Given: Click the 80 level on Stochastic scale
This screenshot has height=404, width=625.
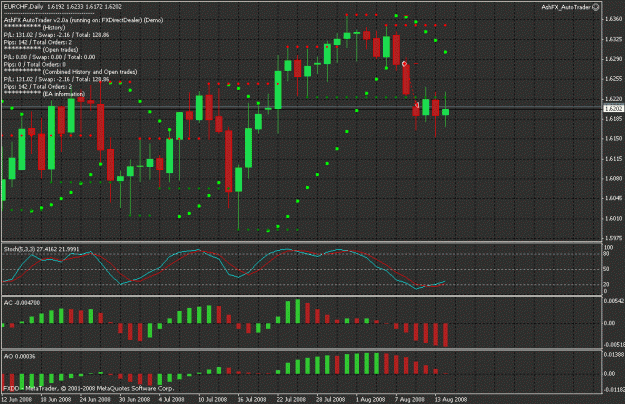Looking at the screenshot, I should 607,254.
